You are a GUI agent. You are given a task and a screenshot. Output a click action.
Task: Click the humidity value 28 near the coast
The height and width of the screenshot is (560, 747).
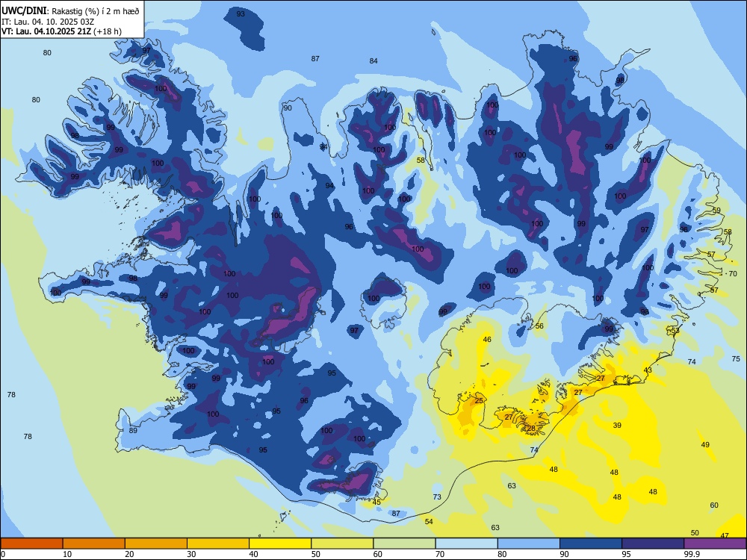(x=531, y=428)
